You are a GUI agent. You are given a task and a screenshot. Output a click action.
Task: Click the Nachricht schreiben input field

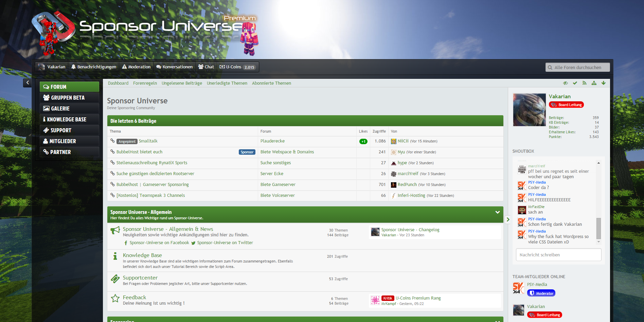point(558,255)
